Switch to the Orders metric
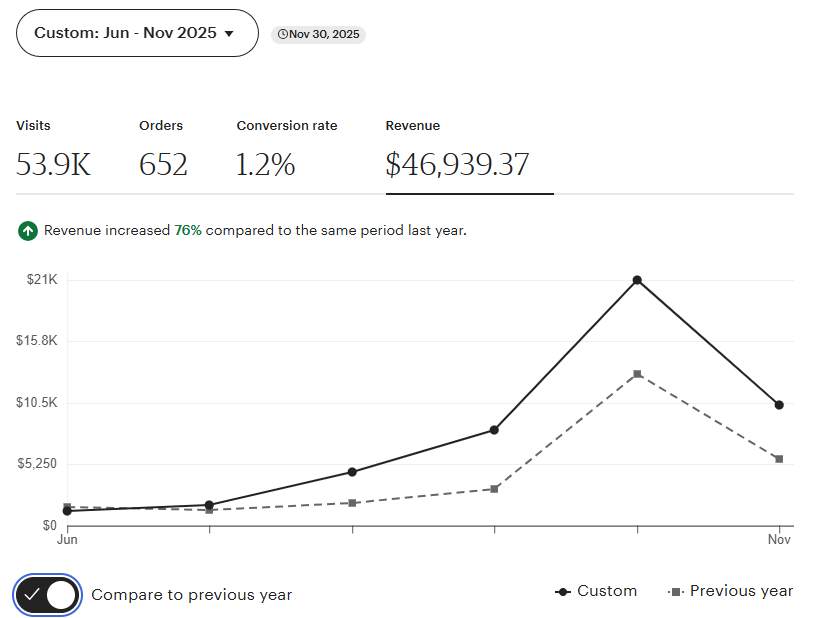This screenshot has width=821, height=618. pos(161,148)
